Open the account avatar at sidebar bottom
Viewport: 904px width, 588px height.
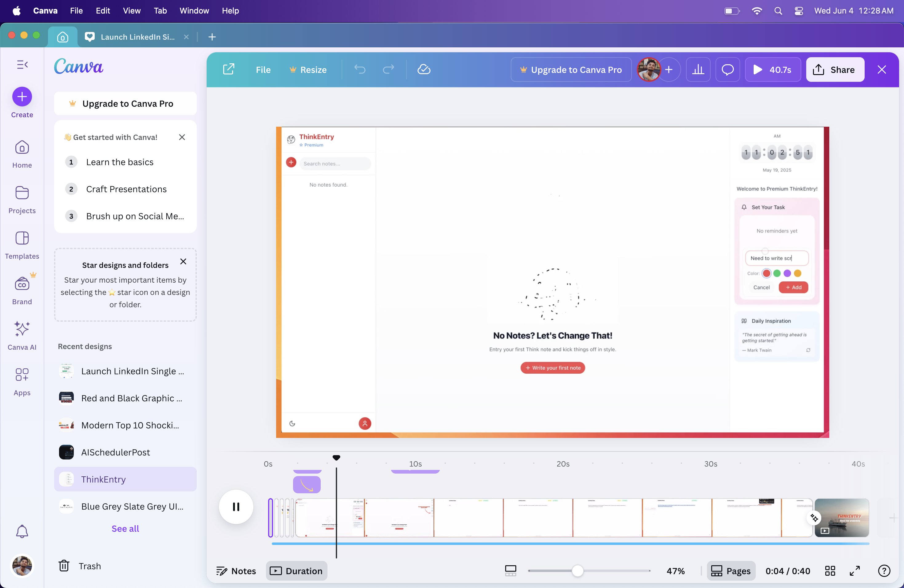pos(22,566)
